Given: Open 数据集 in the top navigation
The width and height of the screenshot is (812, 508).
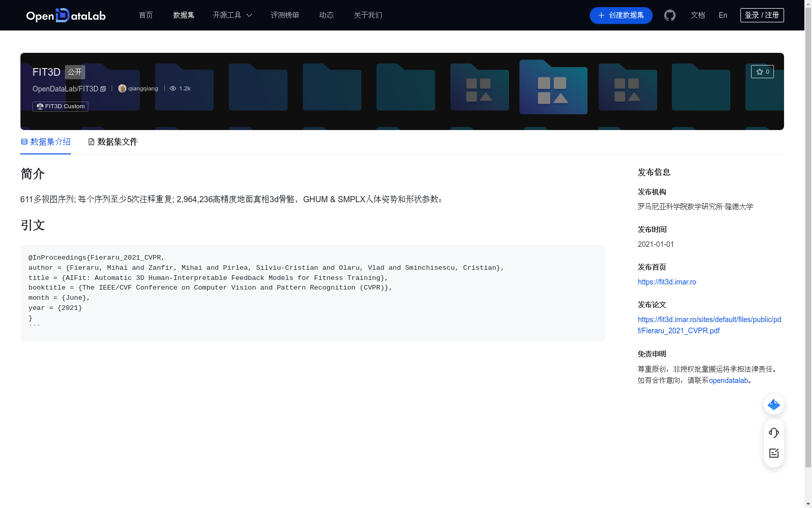Looking at the screenshot, I should click(184, 15).
